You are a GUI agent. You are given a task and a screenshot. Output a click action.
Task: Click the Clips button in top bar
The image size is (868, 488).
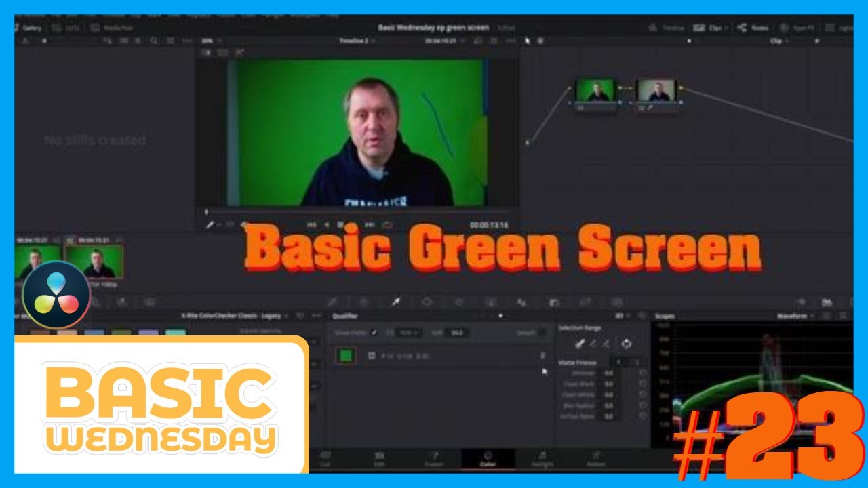709,28
